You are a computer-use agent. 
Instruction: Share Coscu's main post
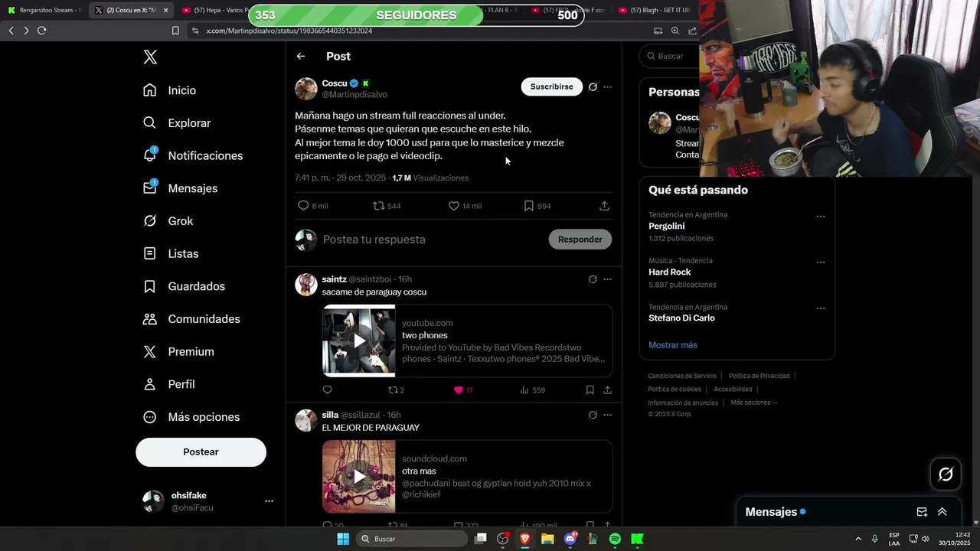pyautogui.click(x=604, y=206)
